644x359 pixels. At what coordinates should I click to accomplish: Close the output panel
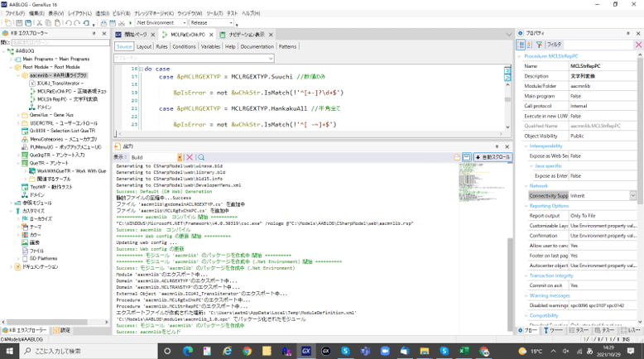pyautogui.click(x=507, y=146)
